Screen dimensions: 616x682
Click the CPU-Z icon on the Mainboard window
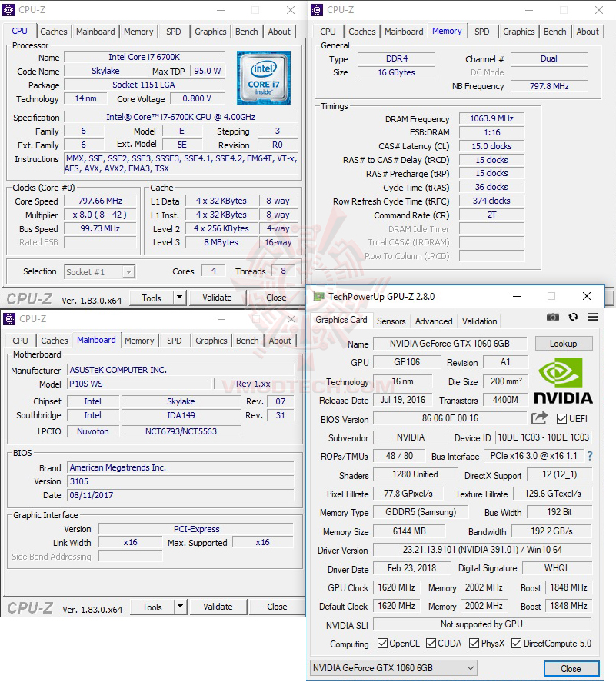click(11, 319)
